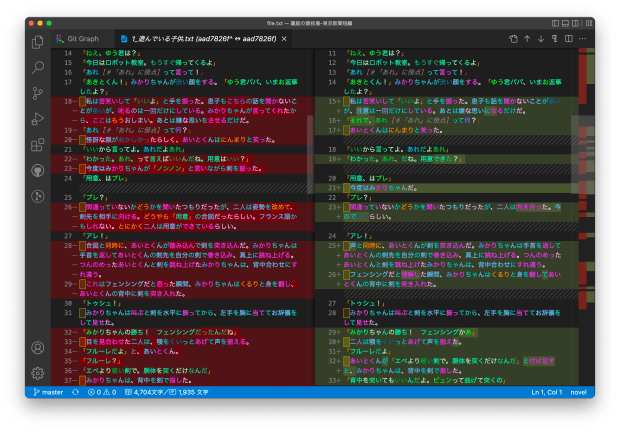
Task: Open the Manage gear icon
Action: [x=38, y=373]
